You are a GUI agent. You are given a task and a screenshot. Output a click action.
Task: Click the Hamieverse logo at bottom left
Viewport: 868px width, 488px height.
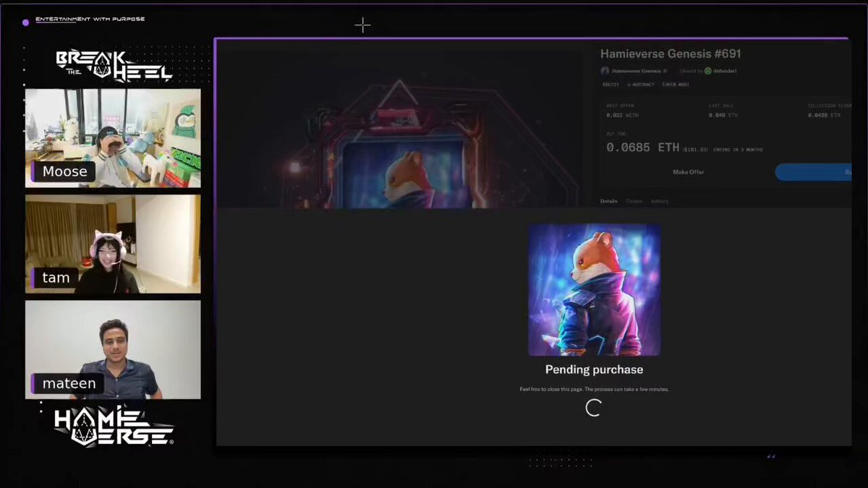pos(114,427)
